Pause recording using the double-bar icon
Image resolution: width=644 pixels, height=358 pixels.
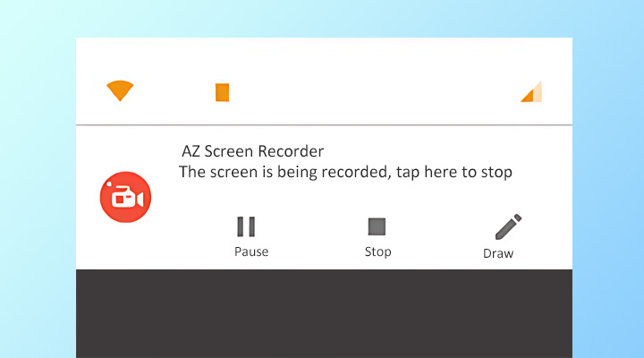tap(246, 226)
